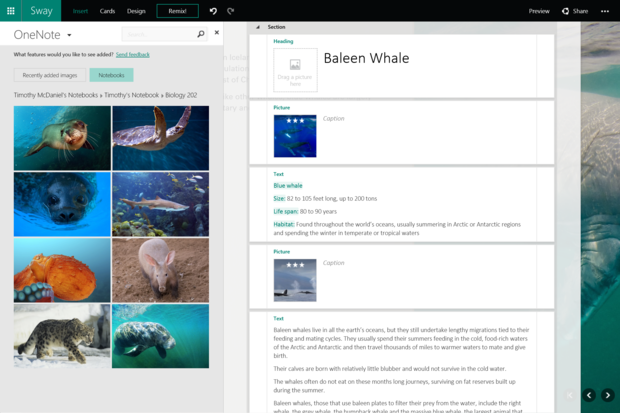Click the search input field
This screenshot has height=413, width=620.
[159, 34]
